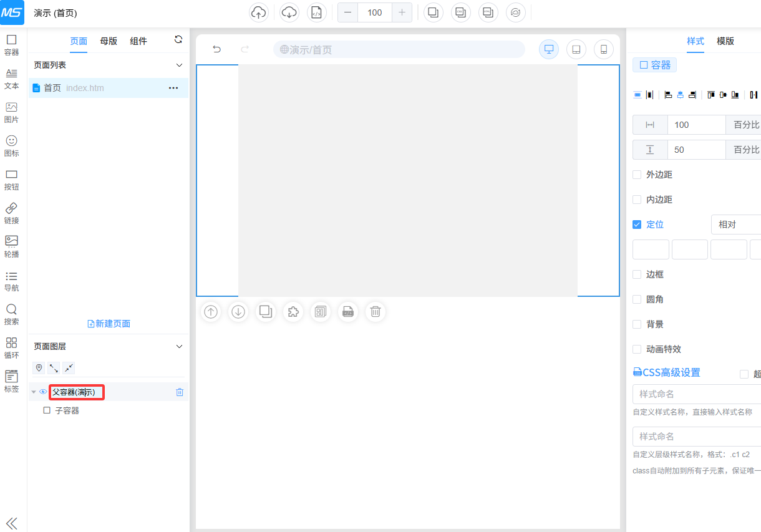Switch to tablet preview mode
761x532 pixels.
tap(576, 49)
